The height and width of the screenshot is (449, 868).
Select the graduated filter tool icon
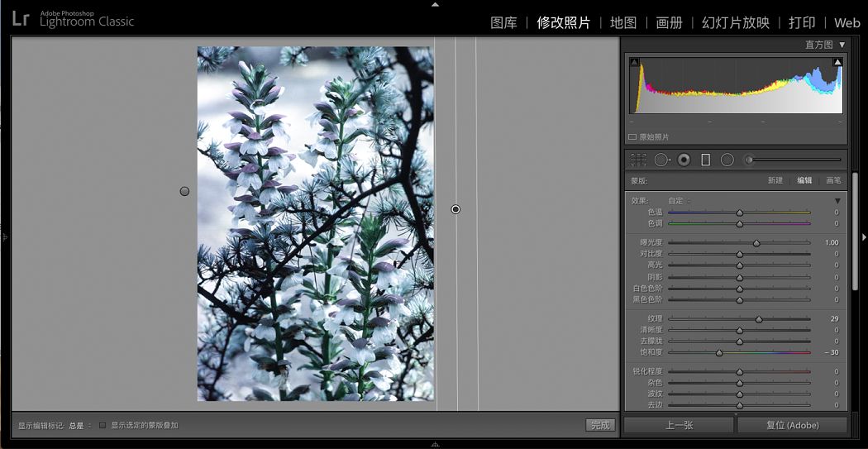click(x=705, y=160)
